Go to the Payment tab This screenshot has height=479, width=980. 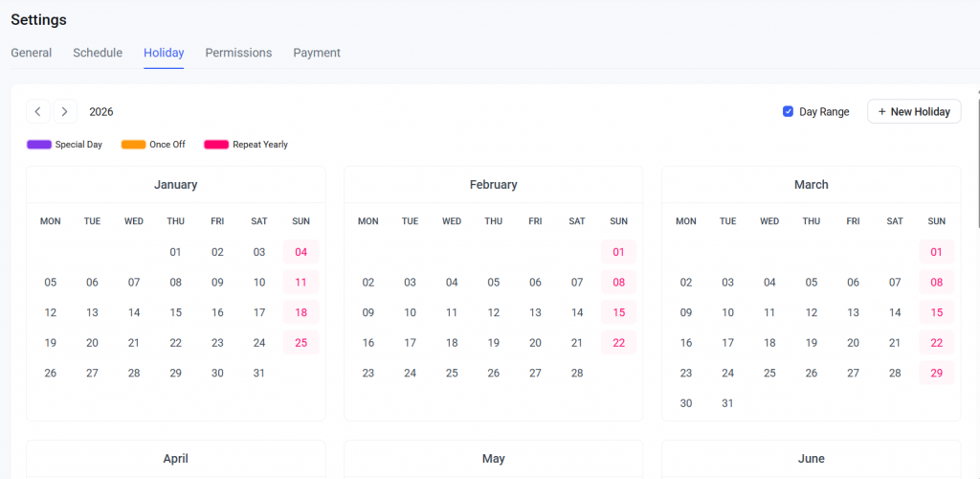pyautogui.click(x=317, y=53)
